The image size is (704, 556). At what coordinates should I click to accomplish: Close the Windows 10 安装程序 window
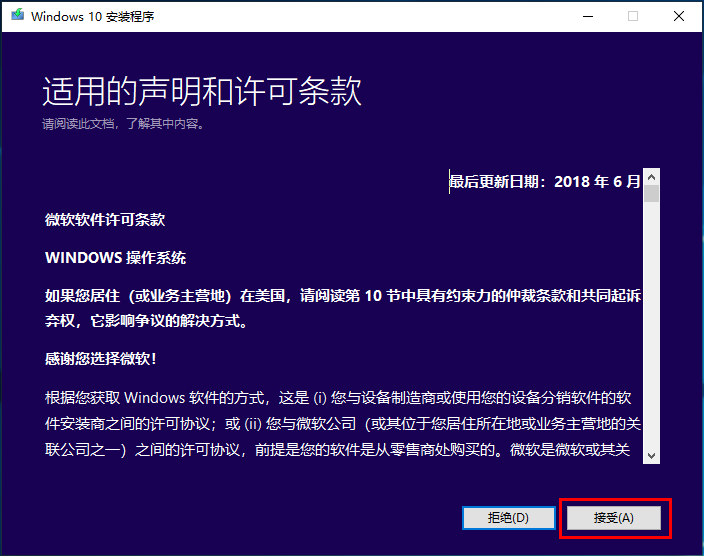tap(679, 17)
